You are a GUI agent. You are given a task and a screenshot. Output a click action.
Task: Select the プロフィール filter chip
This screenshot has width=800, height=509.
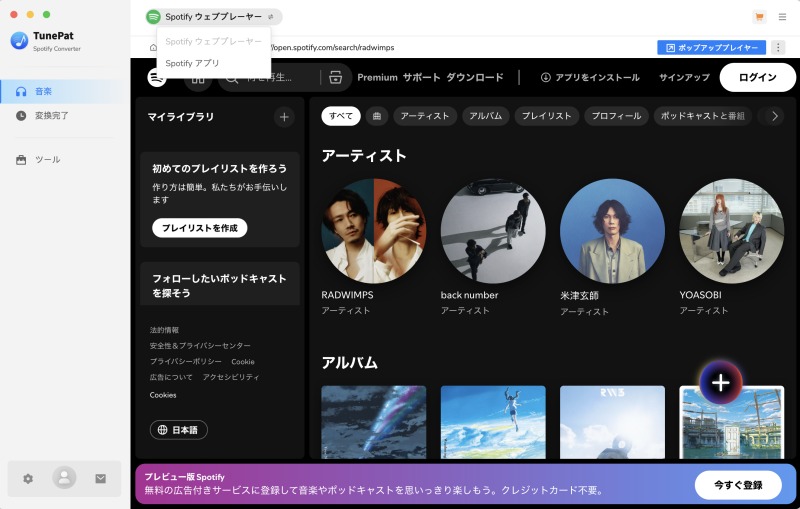(616, 116)
